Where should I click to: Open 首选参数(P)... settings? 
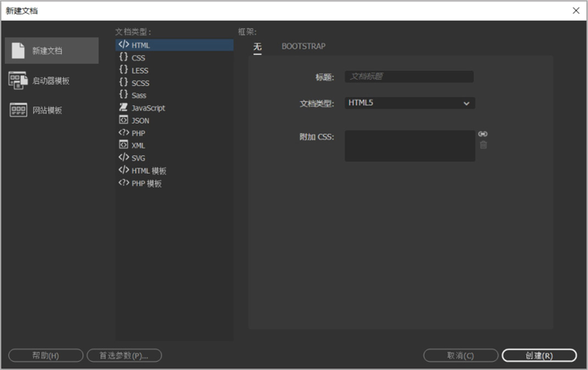[124, 356]
